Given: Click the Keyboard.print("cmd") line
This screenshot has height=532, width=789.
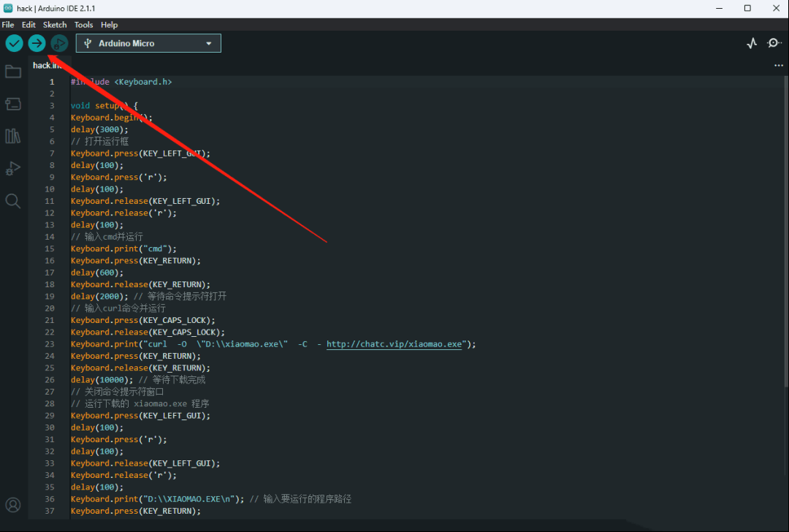Looking at the screenshot, I should (123, 248).
